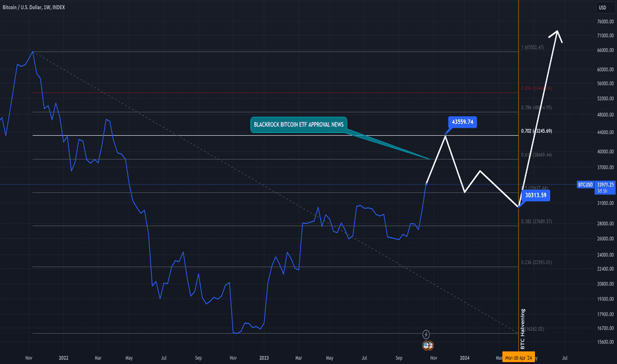Click the 0.618 (38469.44) Fibonacci label

pyautogui.click(x=536, y=155)
